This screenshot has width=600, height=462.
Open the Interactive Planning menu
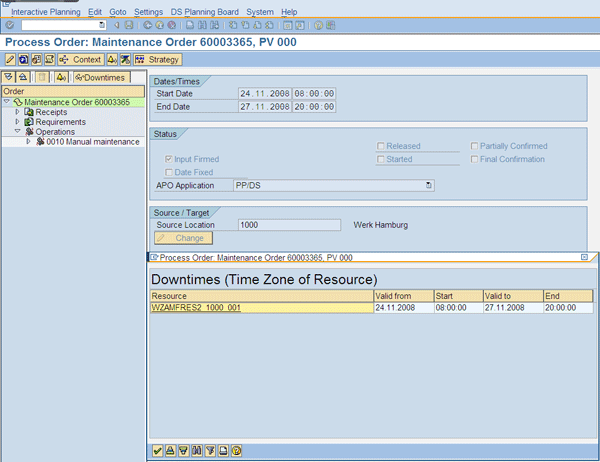click(46, 11)
